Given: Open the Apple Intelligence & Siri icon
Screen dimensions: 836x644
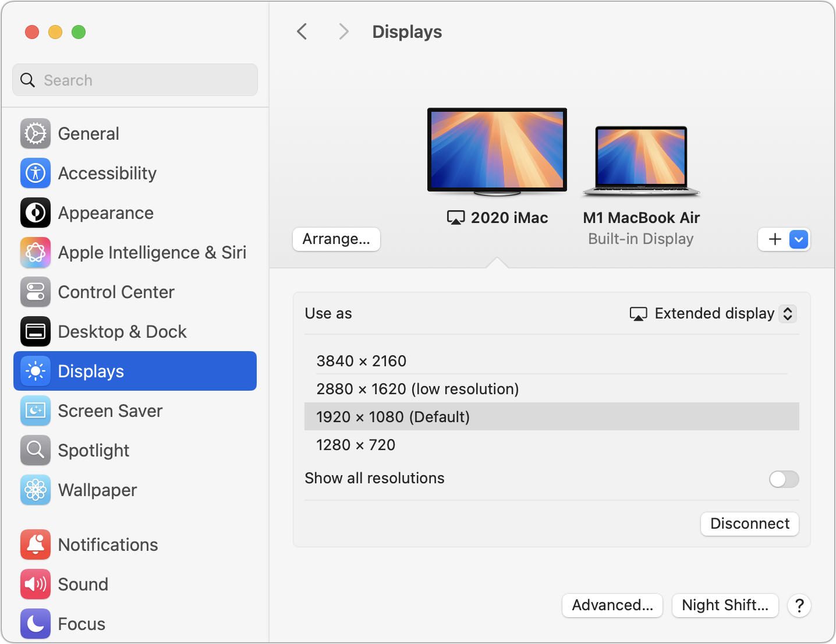Looking at the screenshot, I should click(x=36, y=253).
